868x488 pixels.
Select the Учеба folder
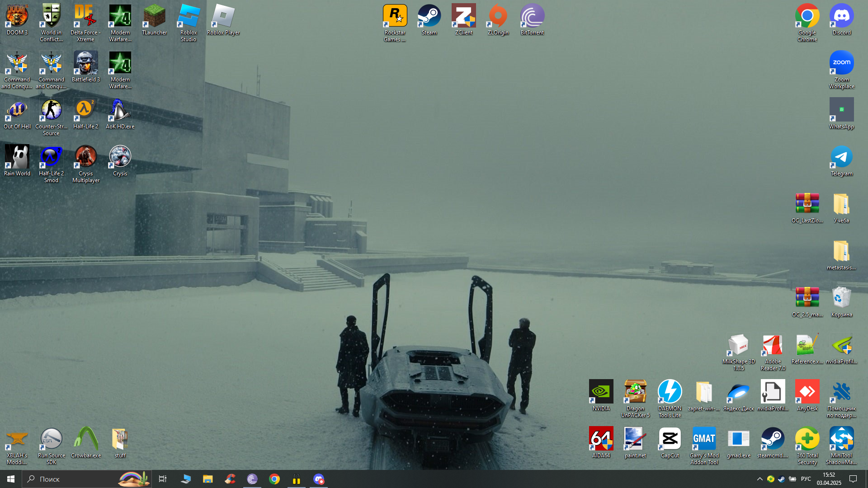pos(841,208)
